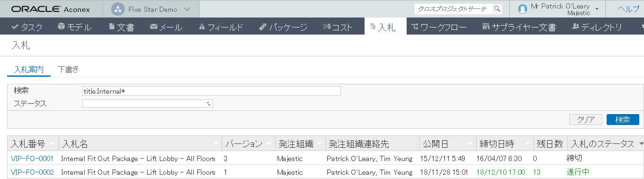Image resolution: width=644 pixels, height=179 pixels.
Task: Open the メール envelope menu
Action: tap(166, 27)
